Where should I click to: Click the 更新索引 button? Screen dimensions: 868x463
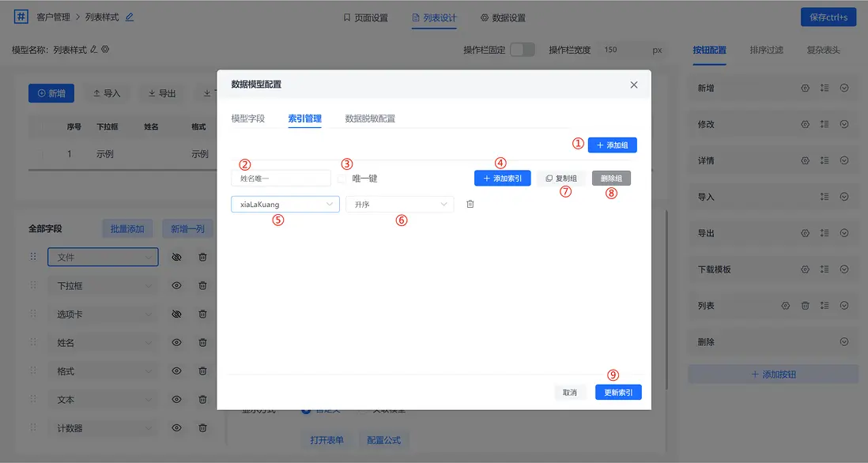[x=618, y=392]
